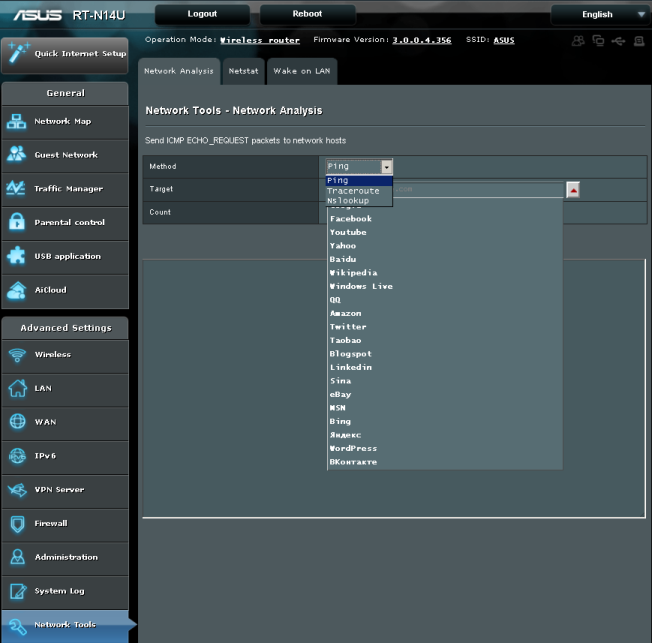Click the guest clients status icon

pos(578,41)
